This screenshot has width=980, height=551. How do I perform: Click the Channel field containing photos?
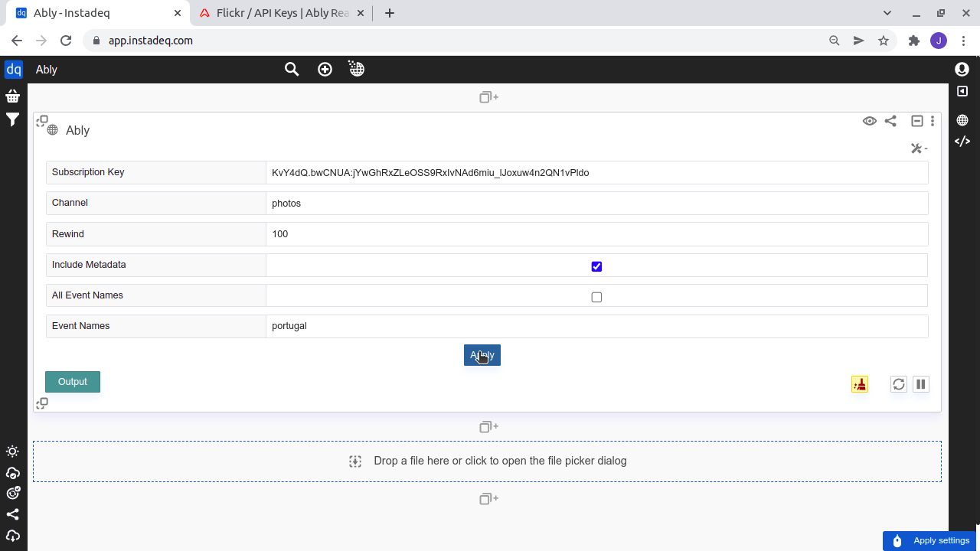tap(597, 204)
